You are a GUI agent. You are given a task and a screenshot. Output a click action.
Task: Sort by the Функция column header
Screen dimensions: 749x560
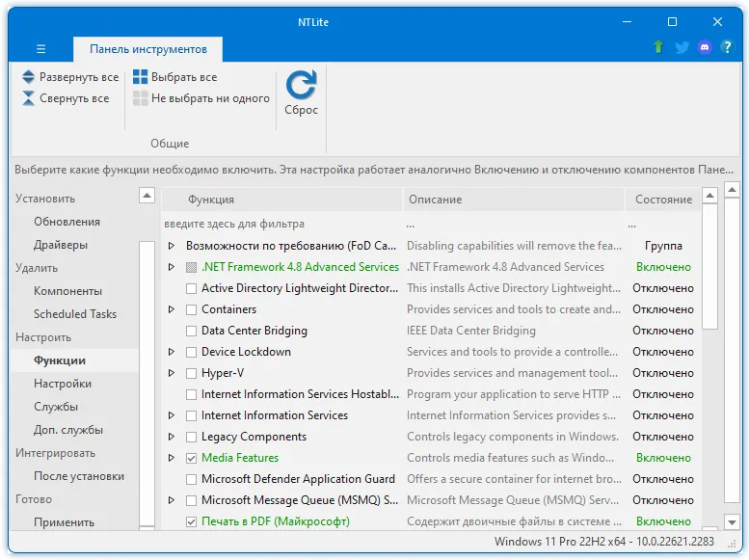click(281, 200)
